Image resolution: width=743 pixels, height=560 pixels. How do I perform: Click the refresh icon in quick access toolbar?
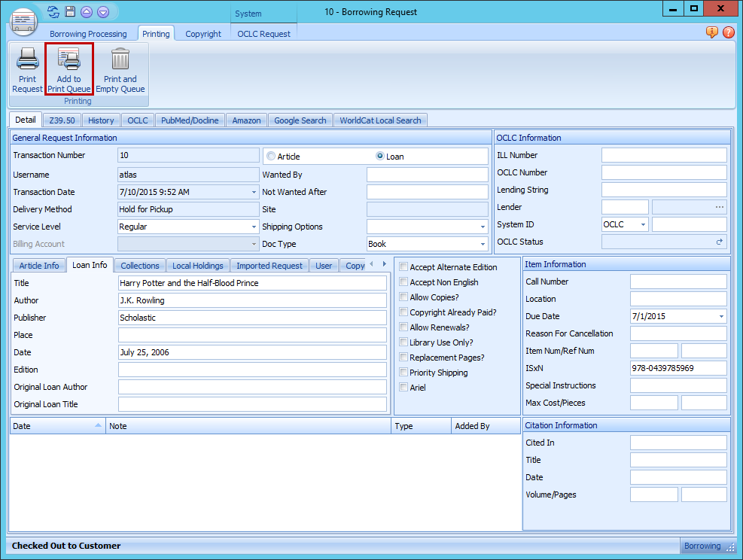53,12
